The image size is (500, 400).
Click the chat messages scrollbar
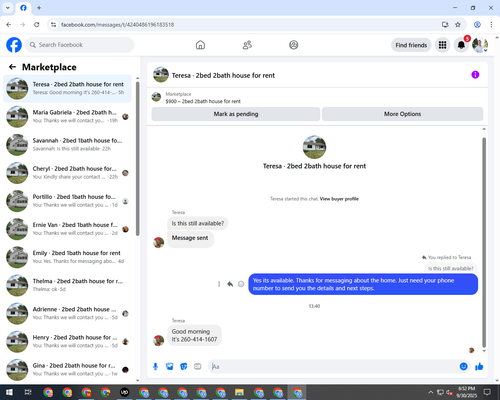pyautogui.click(x=484, y=242)
